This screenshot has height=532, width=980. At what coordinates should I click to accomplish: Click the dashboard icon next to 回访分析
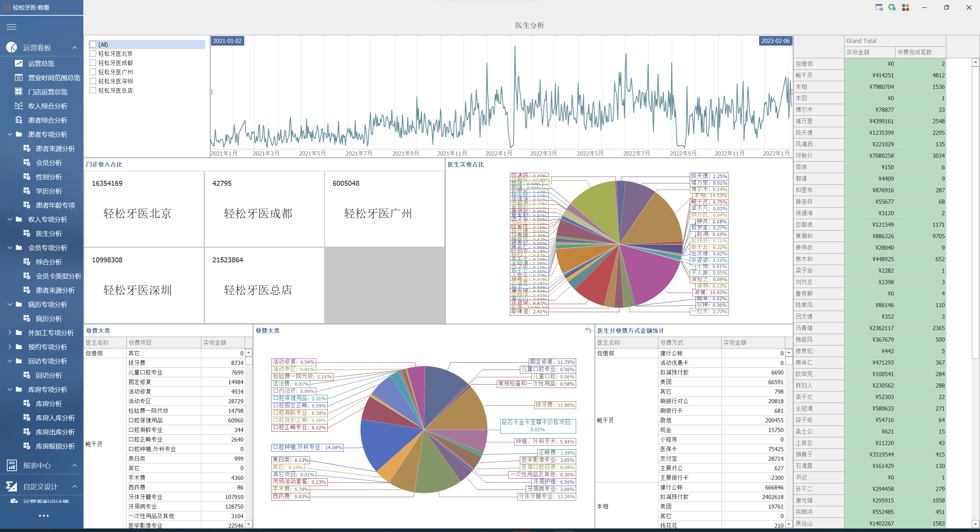[x=27, y=375]
